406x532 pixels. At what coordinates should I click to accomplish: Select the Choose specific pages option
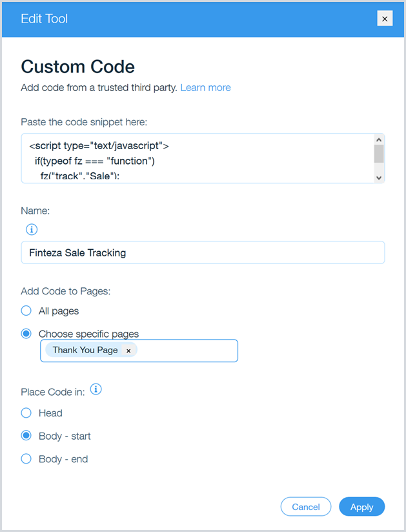coord(26,334)
